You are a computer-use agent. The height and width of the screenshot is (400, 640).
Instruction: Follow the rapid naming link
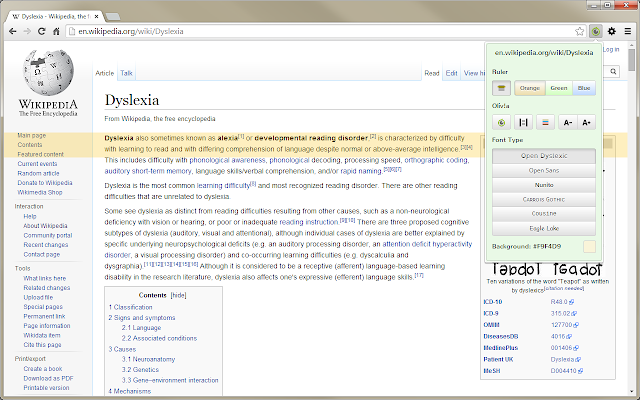coord(361,171)
